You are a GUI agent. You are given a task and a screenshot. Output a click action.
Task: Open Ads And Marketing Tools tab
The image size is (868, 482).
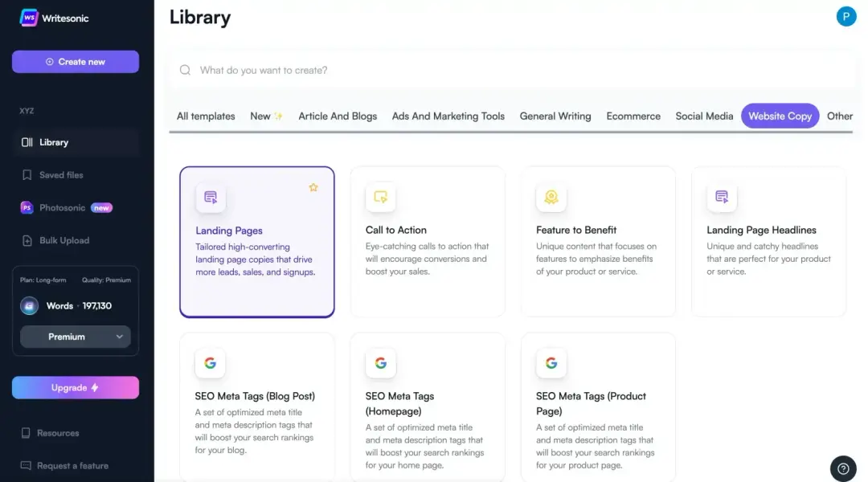(448, 116)
